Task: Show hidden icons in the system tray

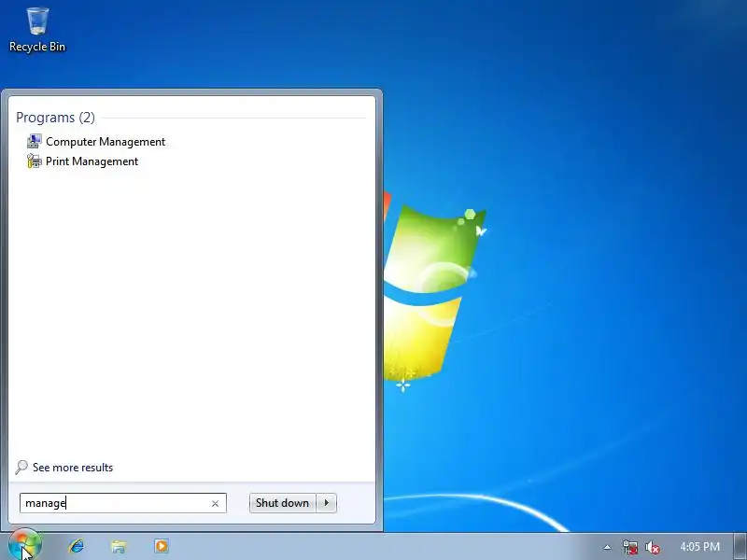Action: (x=607, y=547)
